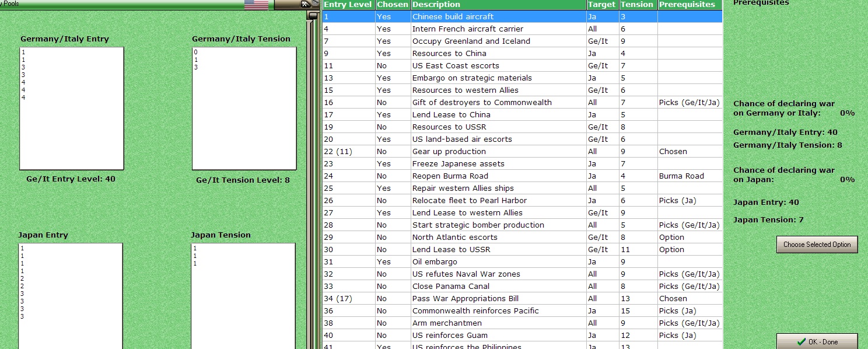Select 'Start strategic bomber production' row
This screenshot has width=868, height=349.
[x=522, y=225]
